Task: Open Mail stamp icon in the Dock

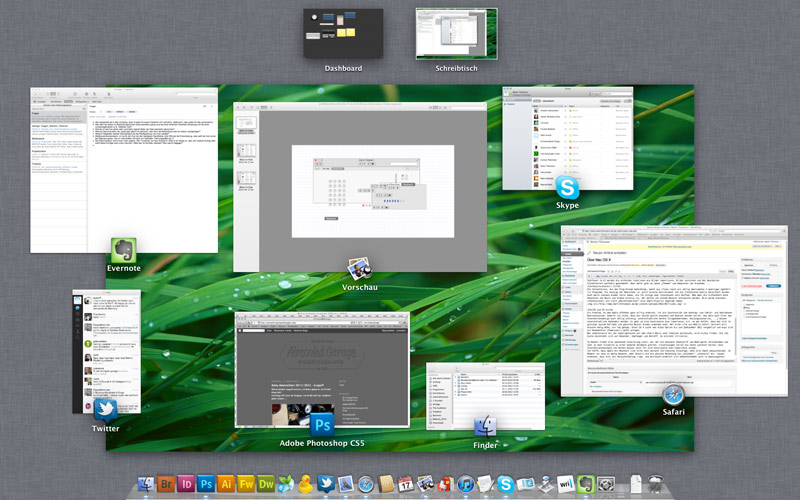Action: click(346, 484)
